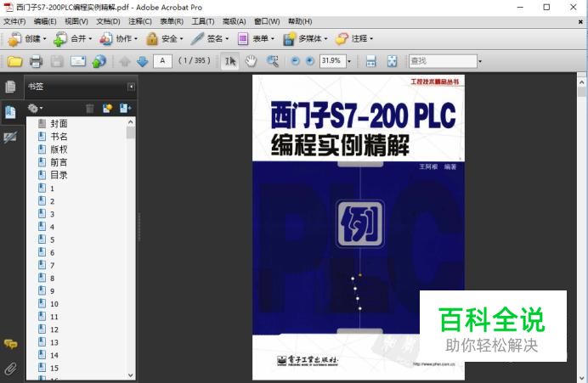Open the Attachments paperclip panel icon
The width and height of the screenshot is (588, 383).
click(10, 369)
